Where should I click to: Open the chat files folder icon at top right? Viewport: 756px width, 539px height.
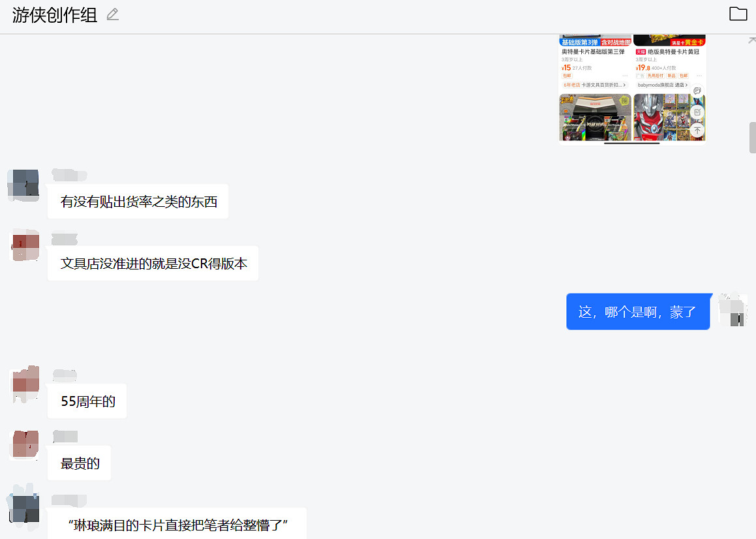739,13
